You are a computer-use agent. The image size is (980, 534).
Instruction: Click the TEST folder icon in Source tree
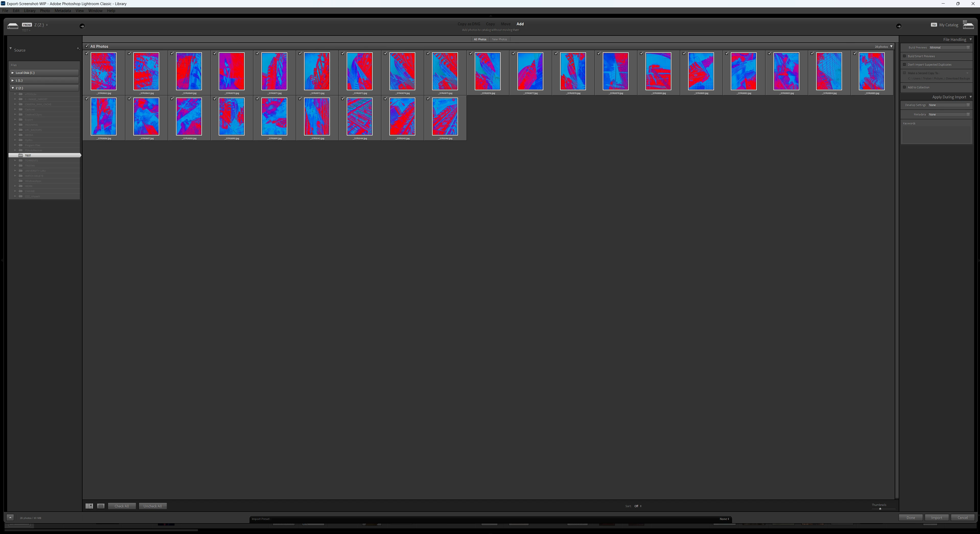coord(21,155)
